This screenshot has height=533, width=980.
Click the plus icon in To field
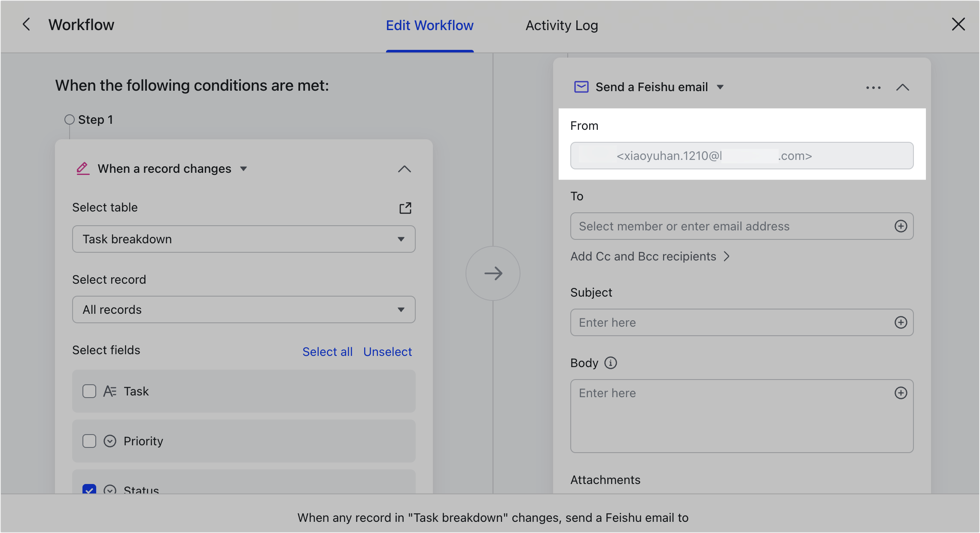(901, 226)
